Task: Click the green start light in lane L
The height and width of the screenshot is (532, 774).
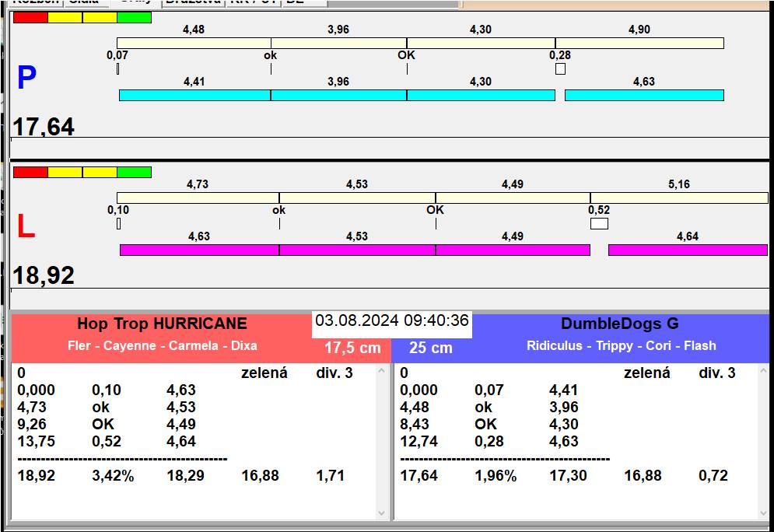Action: coord(134,172)
